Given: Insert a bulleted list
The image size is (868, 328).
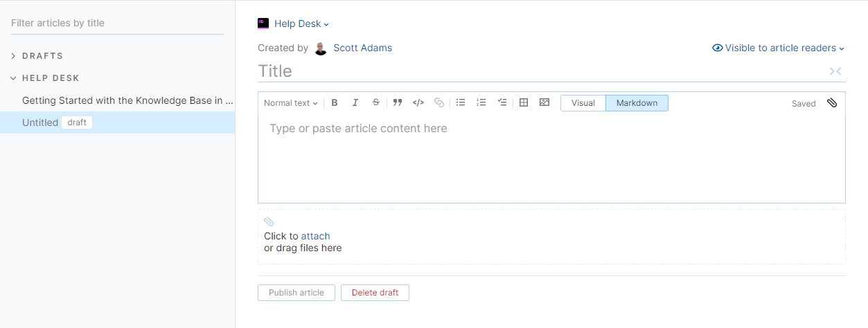Looking at the screenshot, I should click(461, 103).
